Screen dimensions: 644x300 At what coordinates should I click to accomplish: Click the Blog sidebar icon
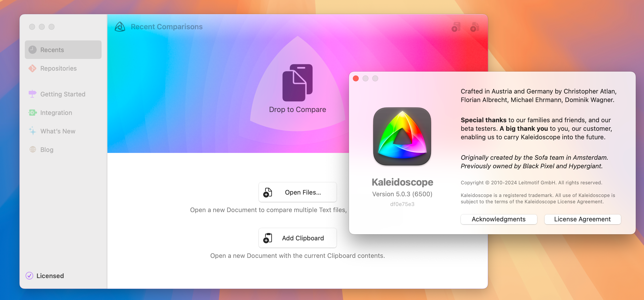coord(33,149)
